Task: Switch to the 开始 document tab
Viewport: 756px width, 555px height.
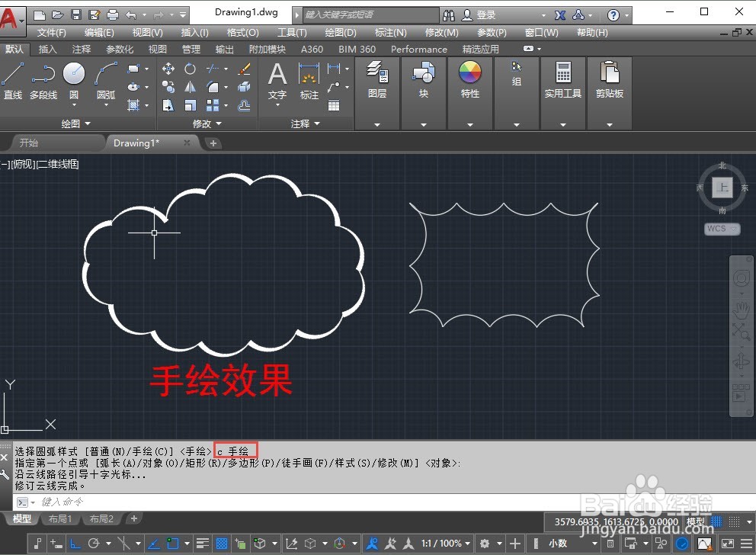Action: pos(29,143)
